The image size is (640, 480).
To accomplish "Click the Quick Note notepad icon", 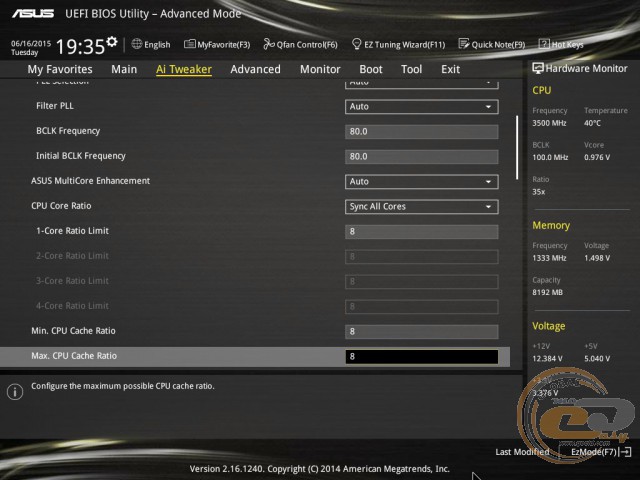I will click(464, 44).
